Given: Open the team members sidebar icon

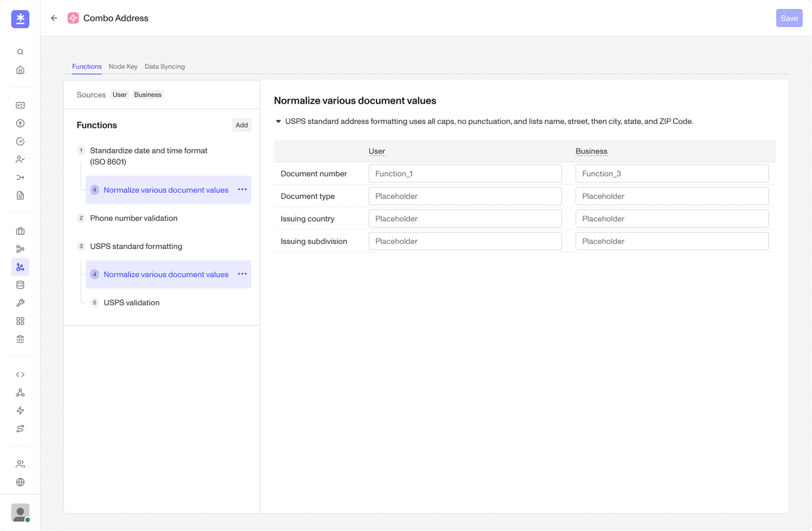Looking at the screenshot, I should [x=20, y=464].
